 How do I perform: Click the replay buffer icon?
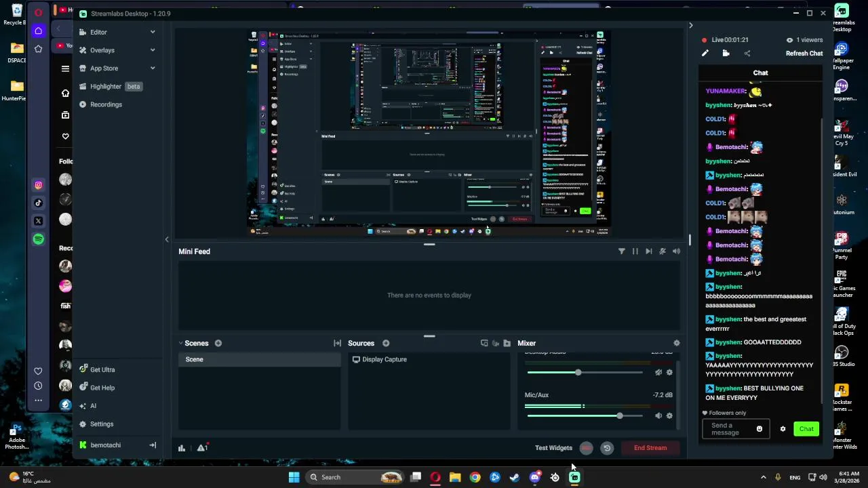tap(607, 448)
